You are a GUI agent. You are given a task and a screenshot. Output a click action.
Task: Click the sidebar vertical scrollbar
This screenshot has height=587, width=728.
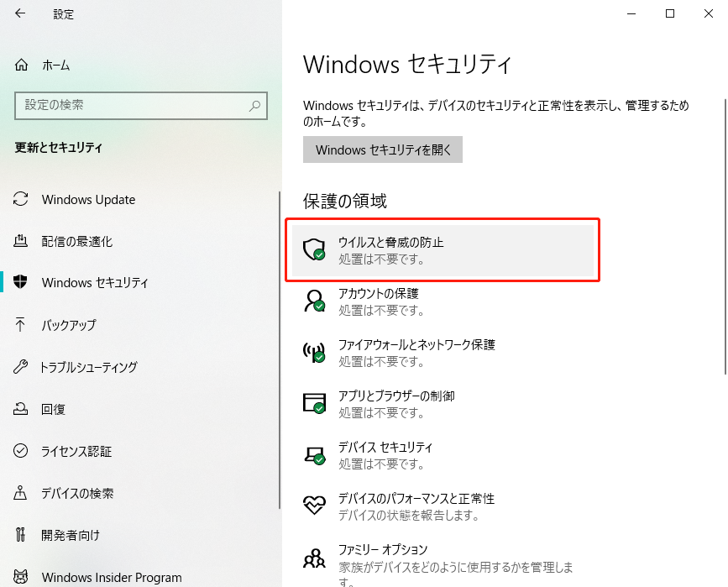pyautogui.click(x=280, y=349)
